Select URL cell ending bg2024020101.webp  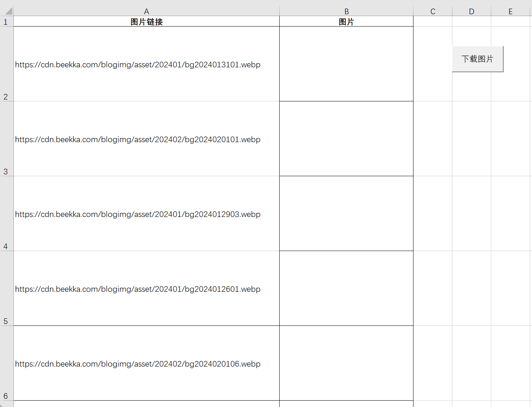147,139
